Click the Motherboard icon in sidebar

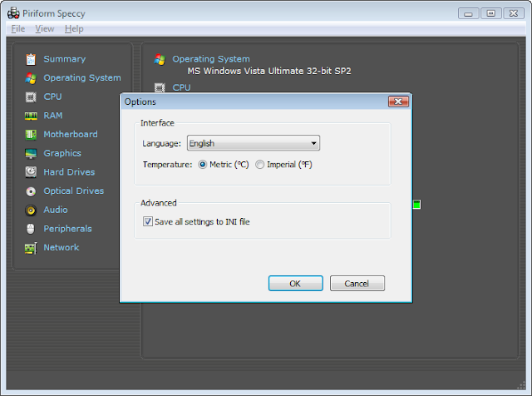(x=31, y=135)
